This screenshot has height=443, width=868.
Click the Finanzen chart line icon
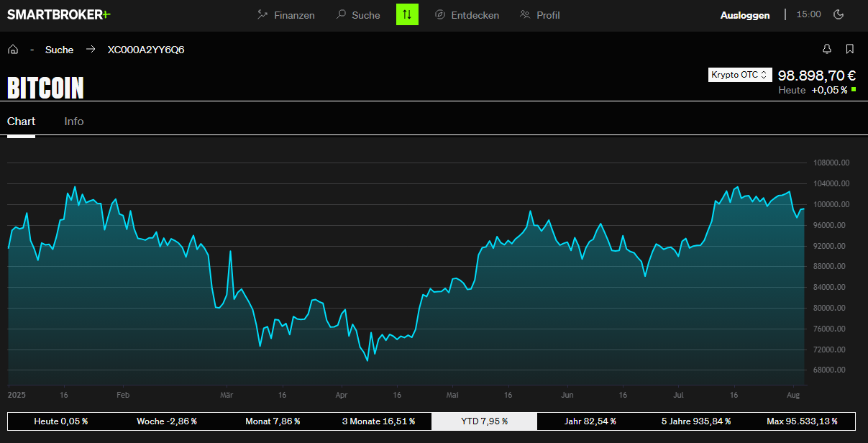point(262,14)
